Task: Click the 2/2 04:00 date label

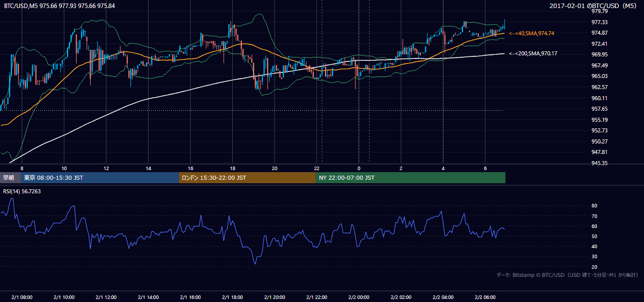Action: point(443,297)
